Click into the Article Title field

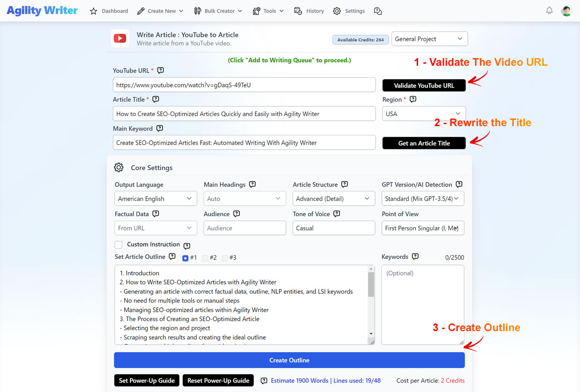pos(244,114)
